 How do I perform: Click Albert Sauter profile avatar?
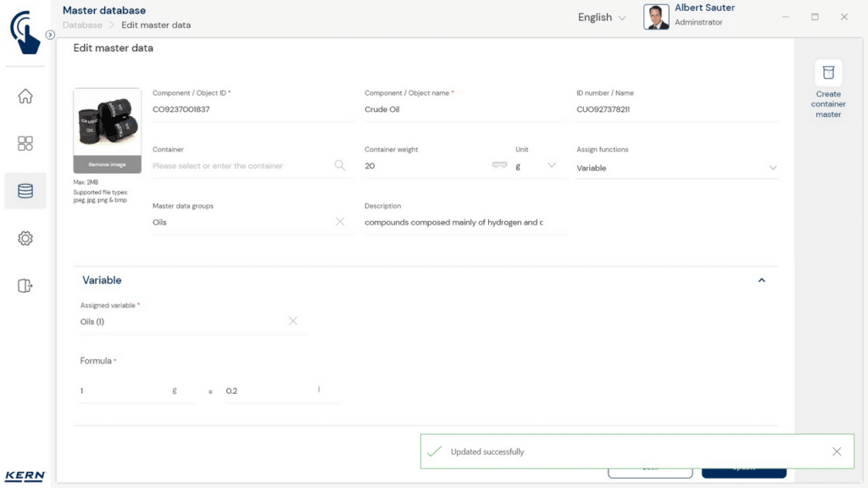tap(656, 17)
